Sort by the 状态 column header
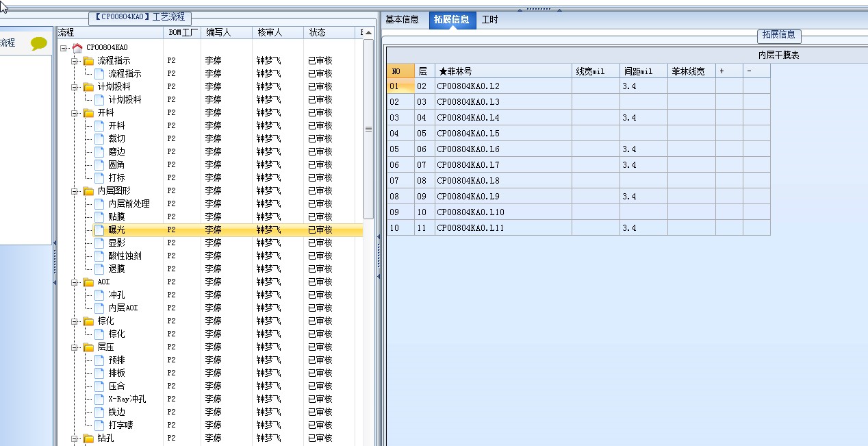Viewport: 868px width, 446px height. coord(330,32)
